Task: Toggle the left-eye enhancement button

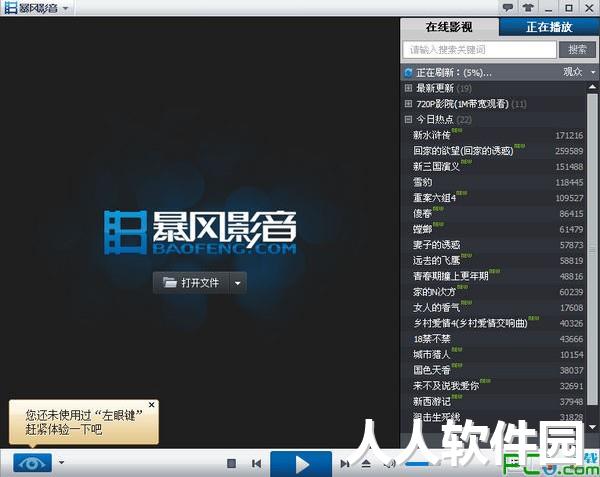Action: (x=32, y=463)
